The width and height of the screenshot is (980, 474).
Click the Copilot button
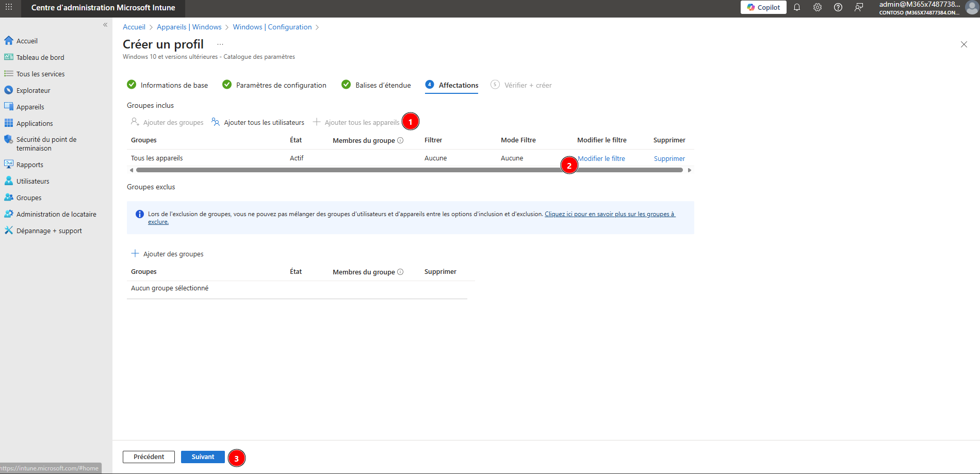pyautogui.click(x=763, y=7)
